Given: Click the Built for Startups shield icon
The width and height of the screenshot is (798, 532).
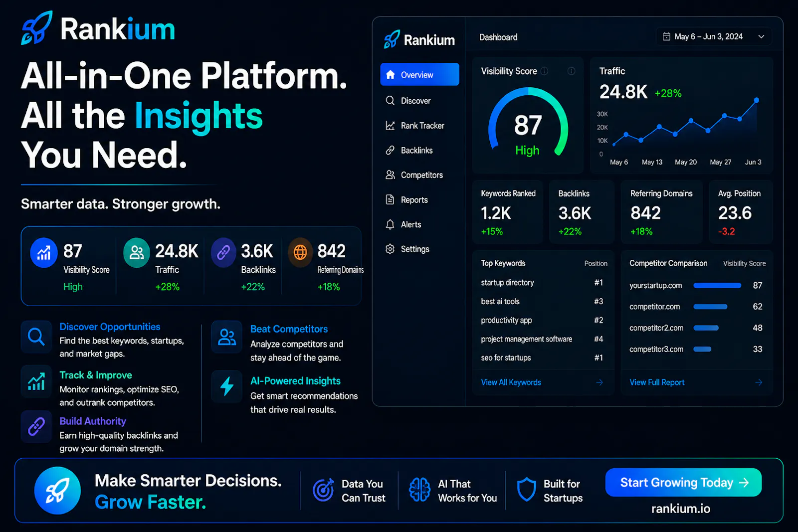Looking at the screenshot, I should coord(526,490).
